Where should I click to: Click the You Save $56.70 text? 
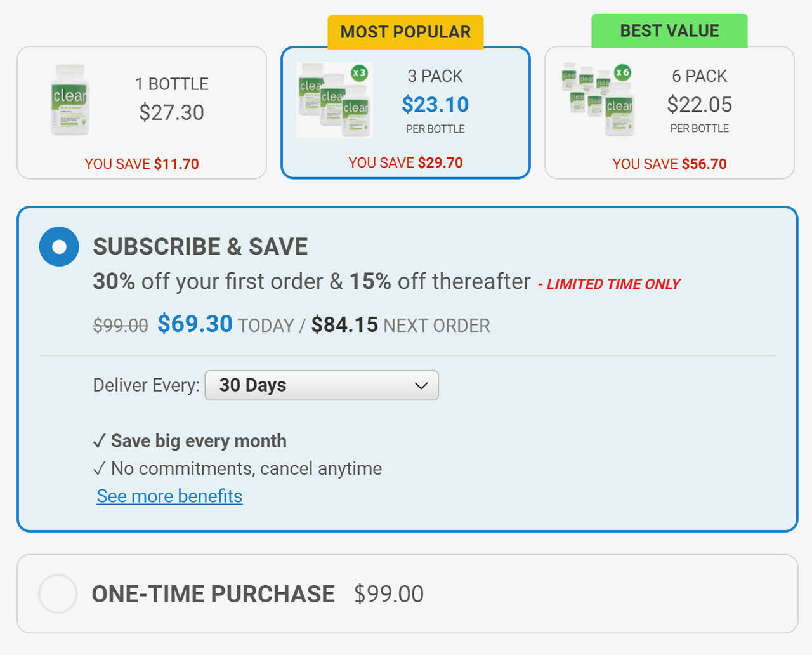pyautogui.click(x=669, y=164)
